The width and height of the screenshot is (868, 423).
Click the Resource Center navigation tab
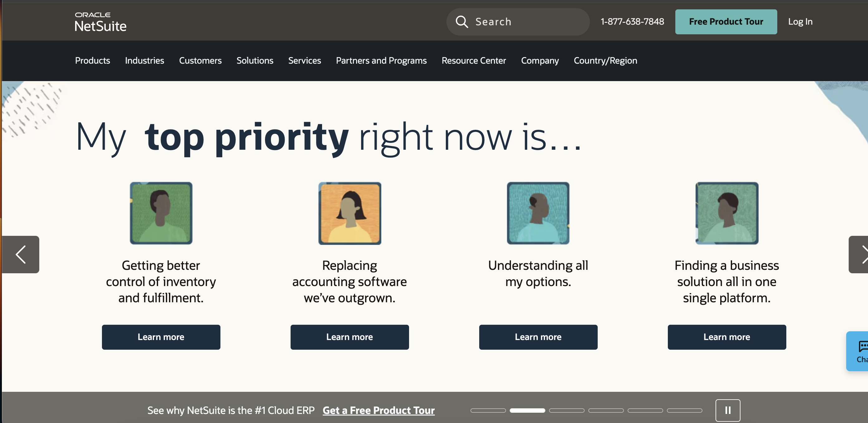click(x=474, y=60)
